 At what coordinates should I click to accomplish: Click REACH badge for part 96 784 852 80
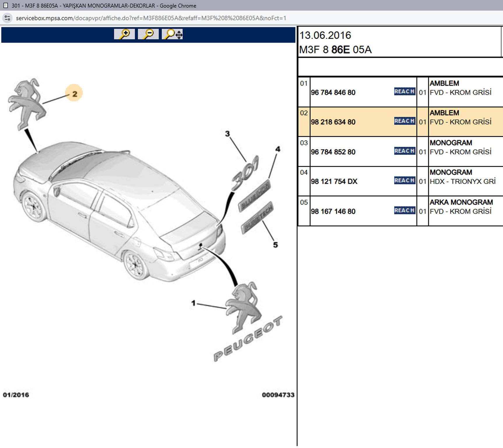(x=404, y=151)
